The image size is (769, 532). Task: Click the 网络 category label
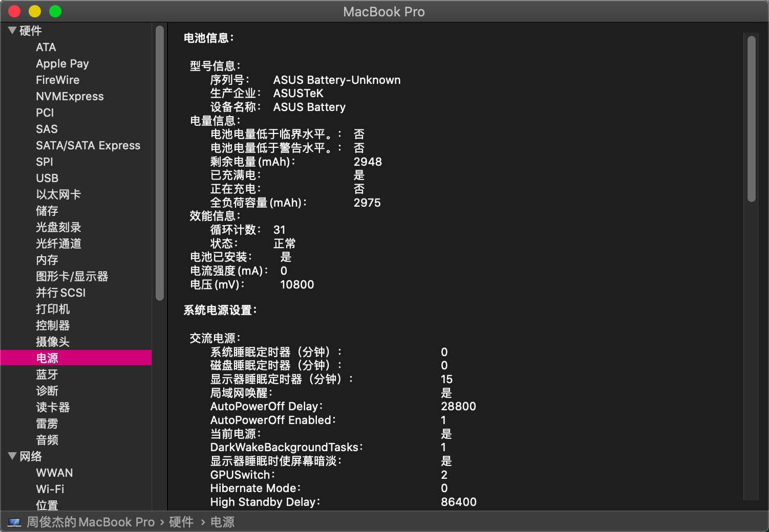pos(31,456)
